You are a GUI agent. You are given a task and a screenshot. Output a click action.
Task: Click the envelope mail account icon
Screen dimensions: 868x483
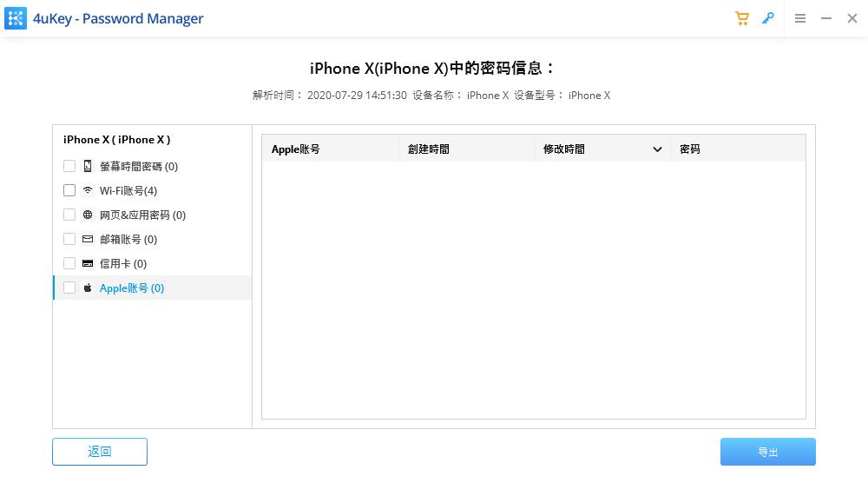[x=88, y=239]
